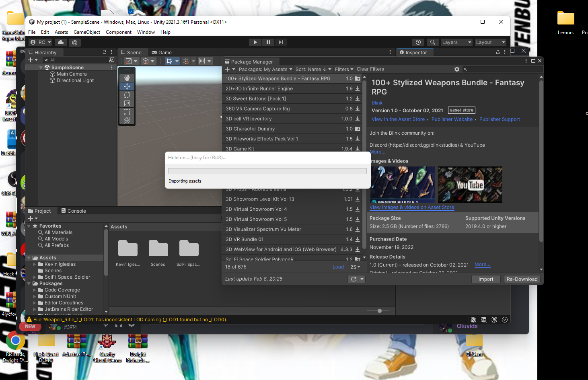Download the 2D+3D Infinite Runner Engine package
588x380 pixels.
[358, 88]
